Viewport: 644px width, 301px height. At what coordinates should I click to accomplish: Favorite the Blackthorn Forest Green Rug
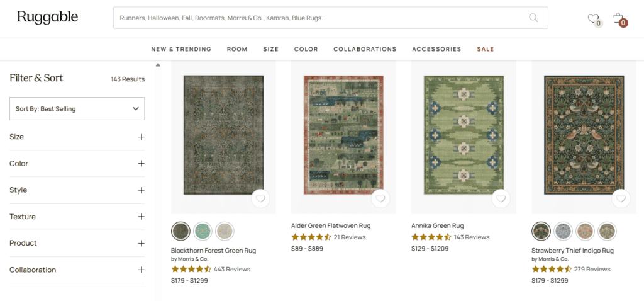click(x=260, y=198)
